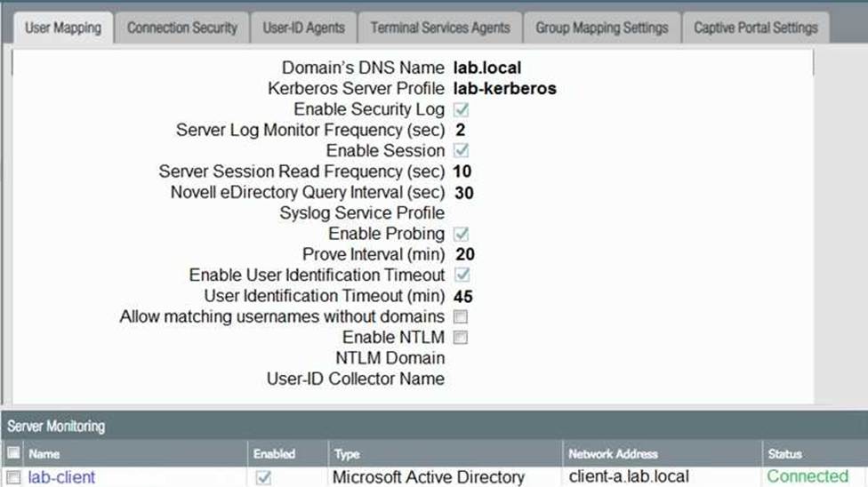Image resolution: width=868 pixels, height=487 pixels.
Task: Sort by Network Address column header
Action: pyautogui.click(x=613, y=454)
